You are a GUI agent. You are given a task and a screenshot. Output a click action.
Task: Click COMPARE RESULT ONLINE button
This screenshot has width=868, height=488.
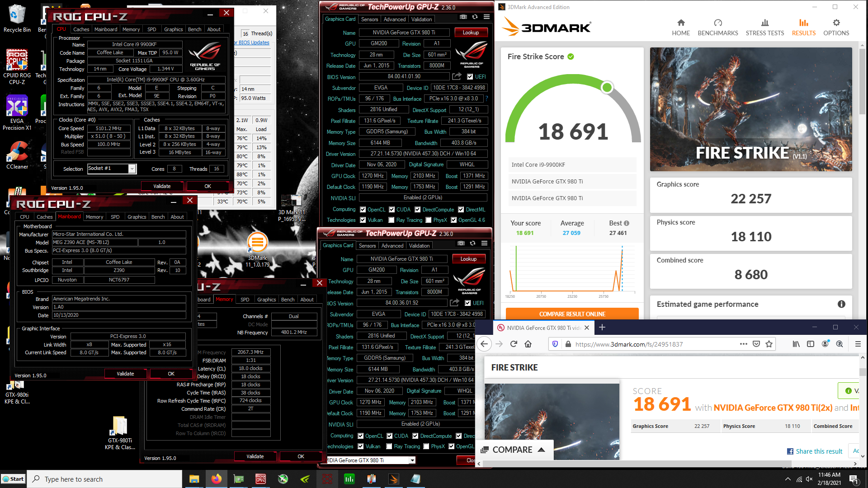point(572,314)
